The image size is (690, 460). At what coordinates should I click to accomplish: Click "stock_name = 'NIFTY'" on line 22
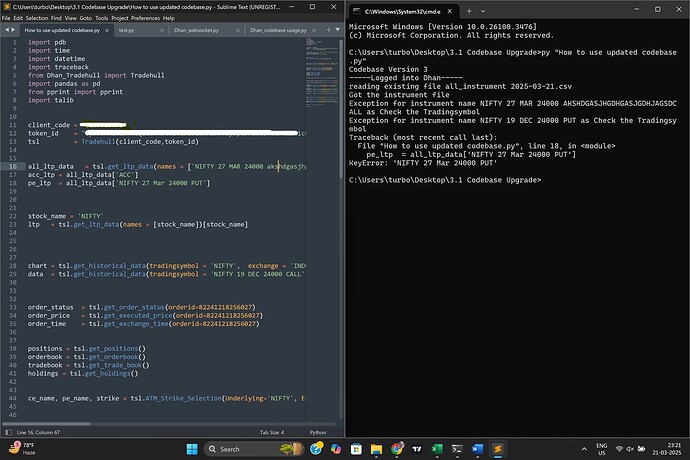click(x=66, y=216)
